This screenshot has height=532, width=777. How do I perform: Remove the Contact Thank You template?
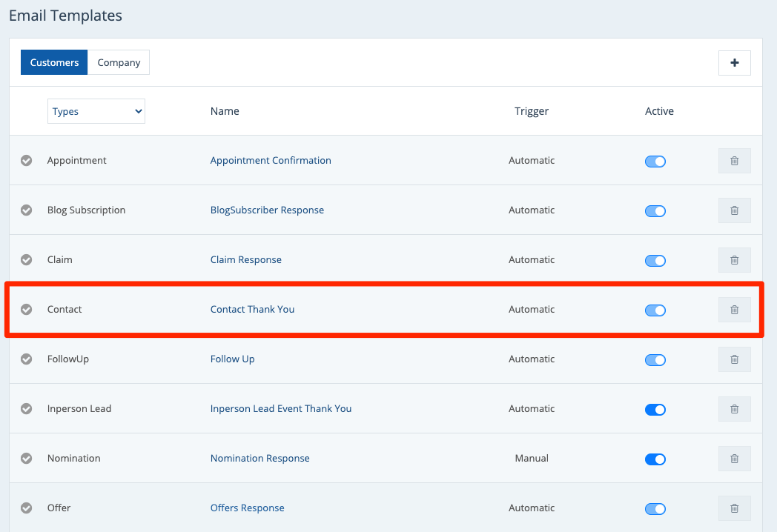pos(734,310)
